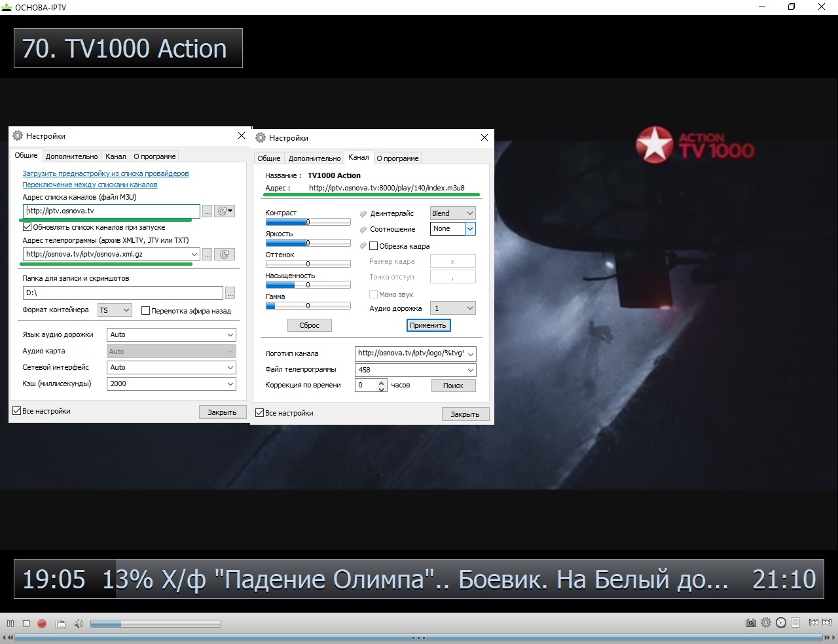Click the 'Контраст' slider
838x644 pixels.
(308, 223)
